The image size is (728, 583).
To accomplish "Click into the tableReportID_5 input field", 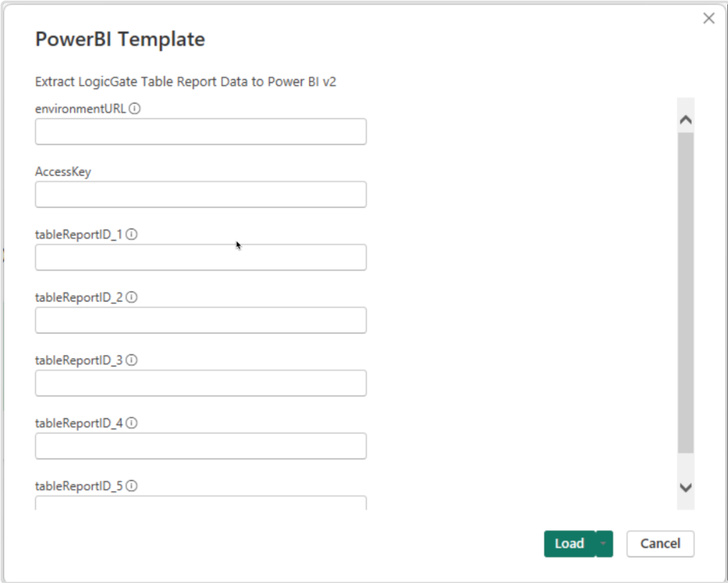I will click(x=201, y=503).
